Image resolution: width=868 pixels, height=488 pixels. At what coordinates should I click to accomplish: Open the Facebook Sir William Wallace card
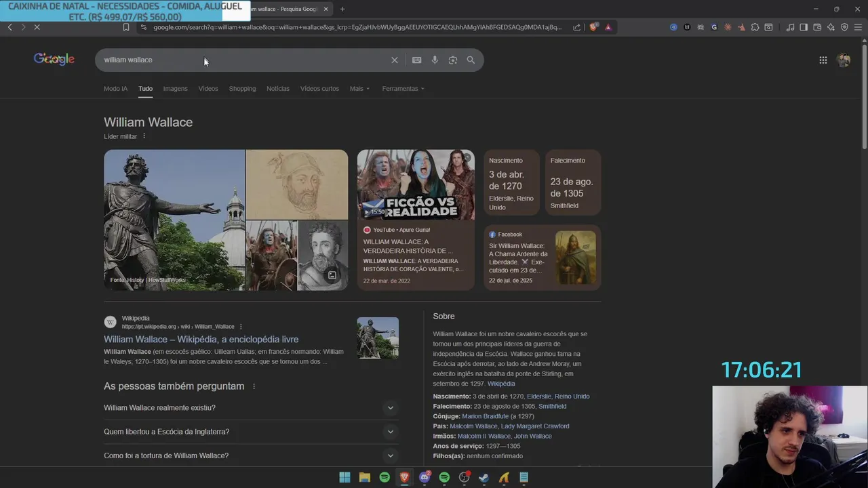542,258
